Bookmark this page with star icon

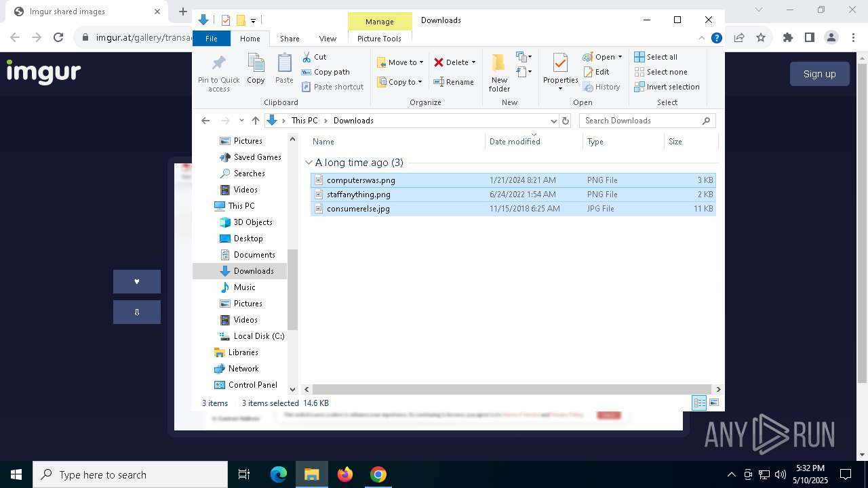pos(761,38)
